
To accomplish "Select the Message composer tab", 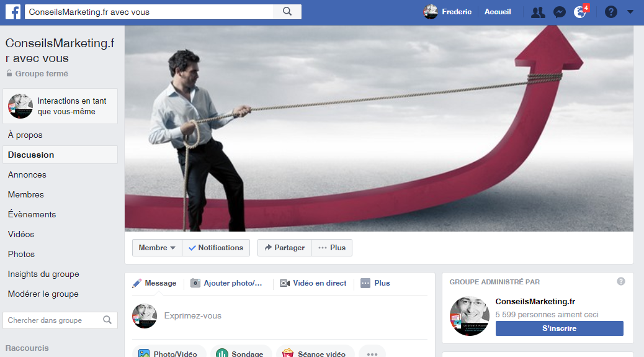I will tap(154, 283).
